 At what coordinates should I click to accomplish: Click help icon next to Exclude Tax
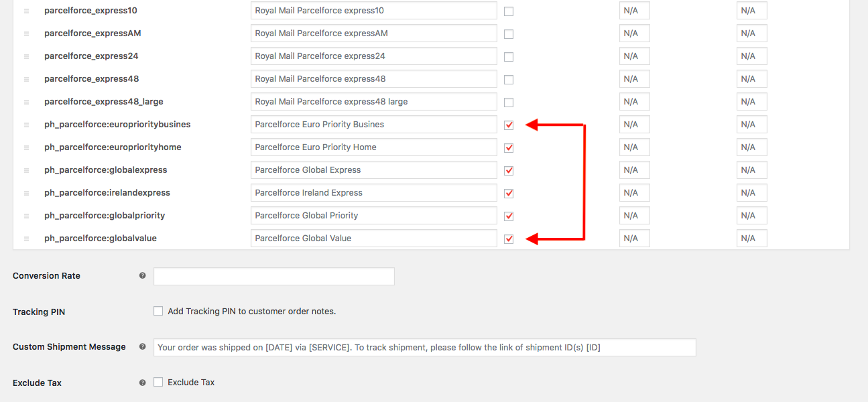142,383
